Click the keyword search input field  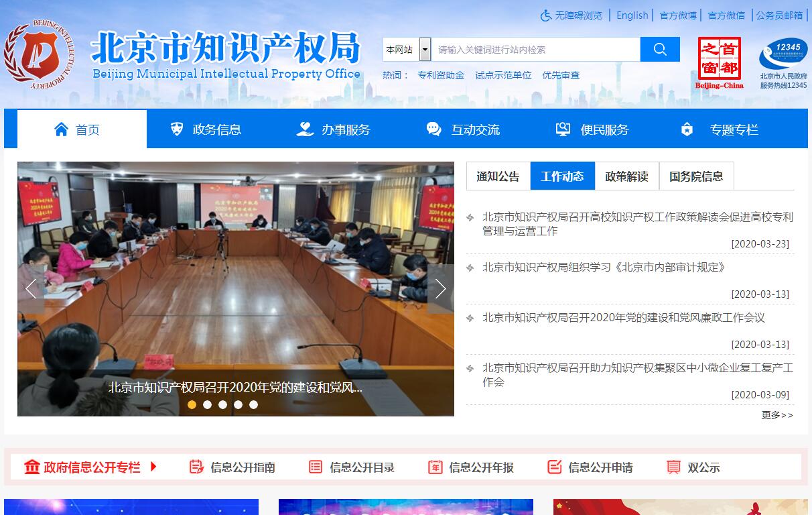coord(536,50)
